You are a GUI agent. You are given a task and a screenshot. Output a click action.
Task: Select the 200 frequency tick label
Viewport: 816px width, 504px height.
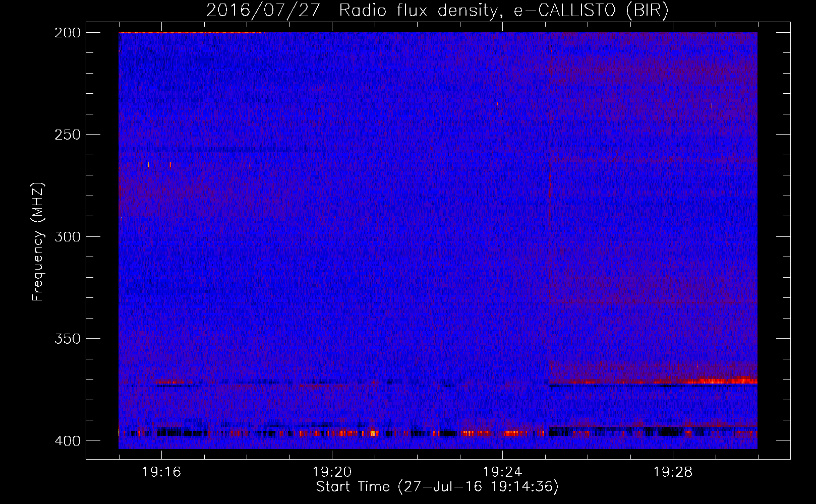(67, 33)
